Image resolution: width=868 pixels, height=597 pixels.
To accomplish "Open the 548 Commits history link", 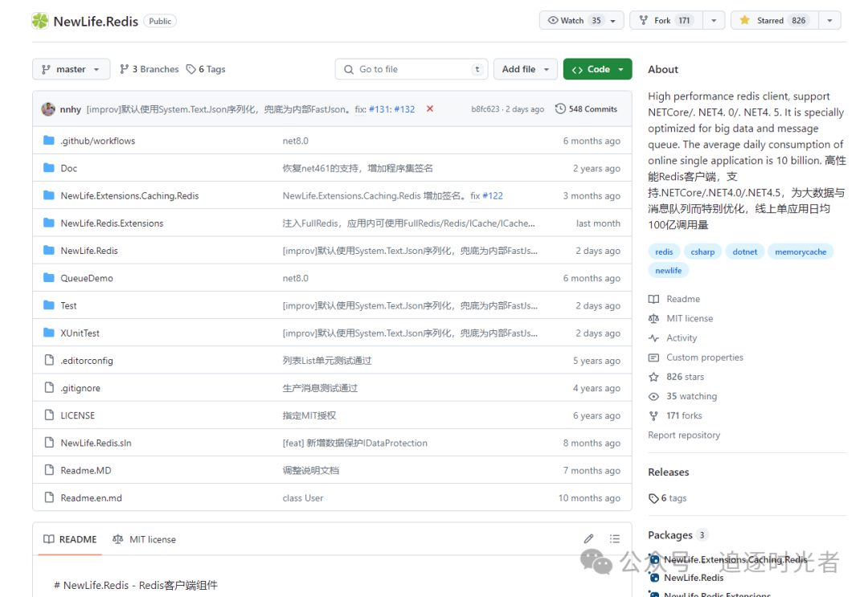I will point(586,109).
